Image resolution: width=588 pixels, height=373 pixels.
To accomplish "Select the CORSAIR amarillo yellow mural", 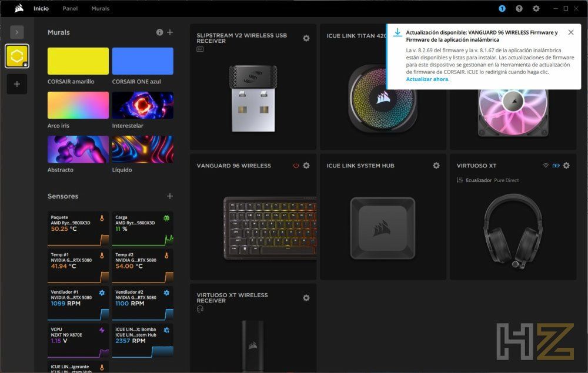I will point(78,61).
